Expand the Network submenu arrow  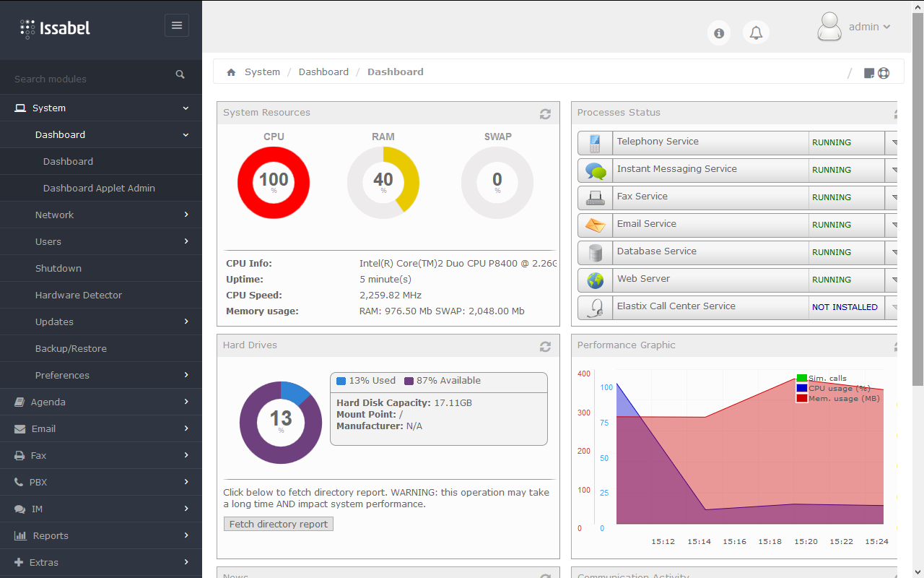[x=186, y=215]
